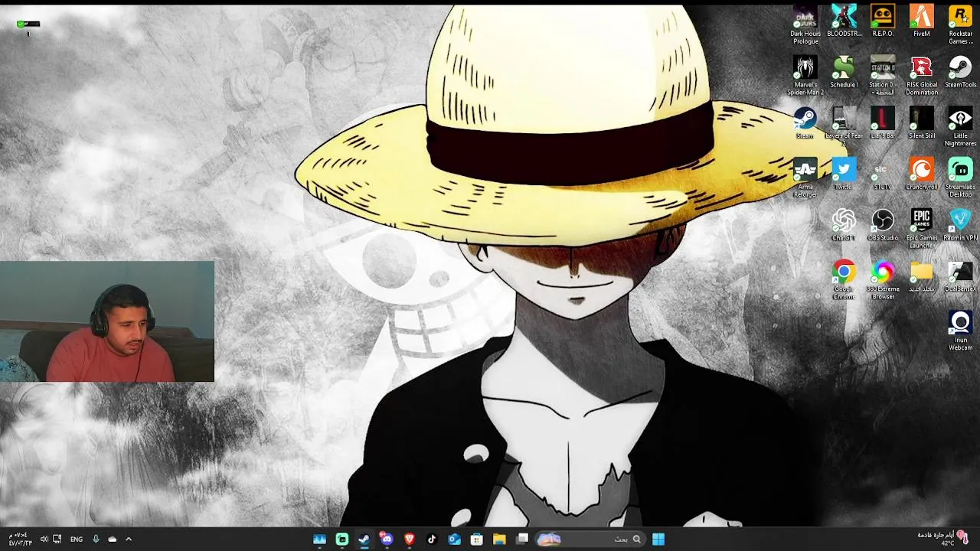The image size is (980, 551).
Task: Launch 360 Extreme Browser icon
Action: (x=883, y=280)
